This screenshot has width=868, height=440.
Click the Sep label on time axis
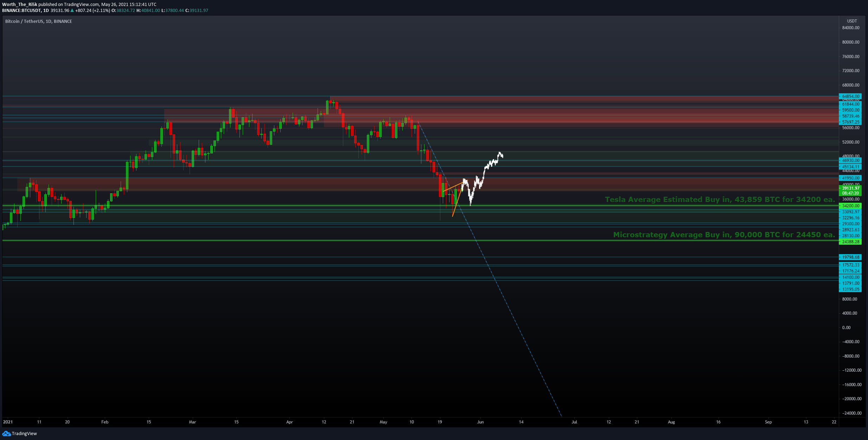click(768, 422)
